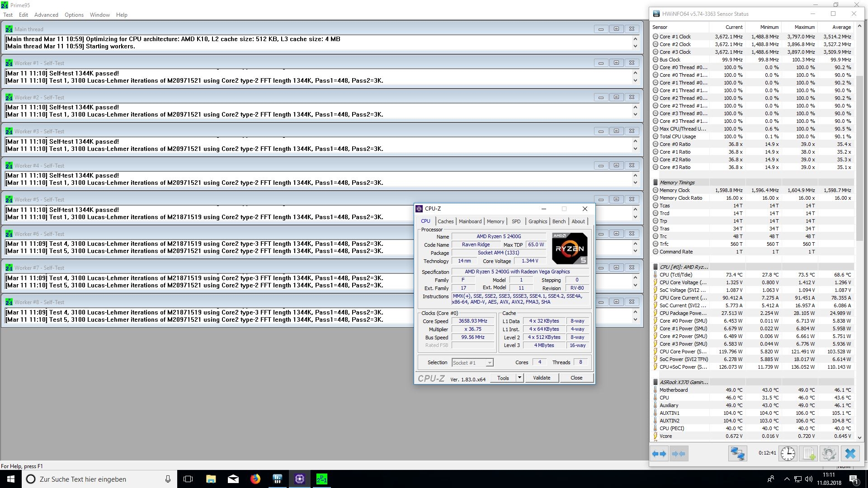Viewport: 868px width, 488px height.
Task: Select the CPU (Tctl/Tdie) sensor row
Action: [753, 275]
